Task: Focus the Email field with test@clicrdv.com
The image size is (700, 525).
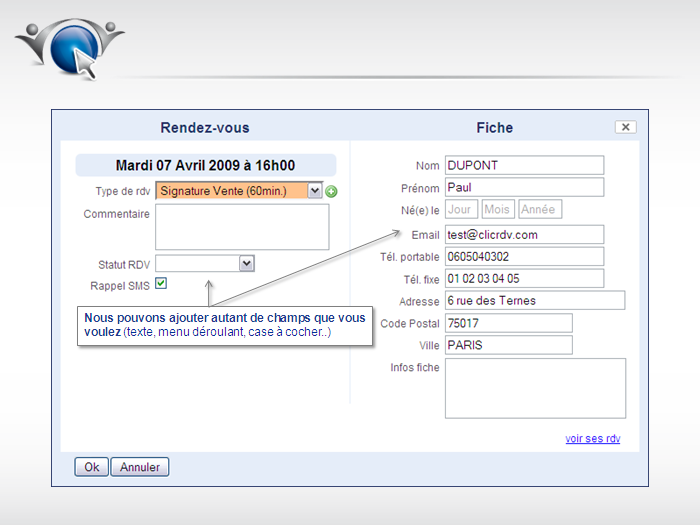Action: tap(525, 234)
